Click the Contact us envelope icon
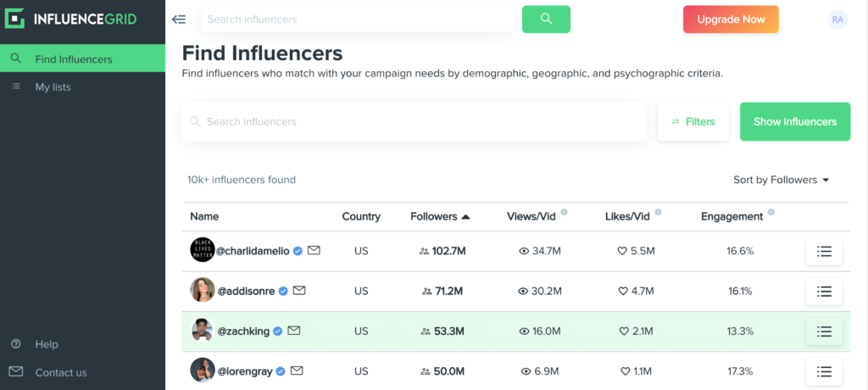This screenshot has height=390, width=868. click(15, 371)
